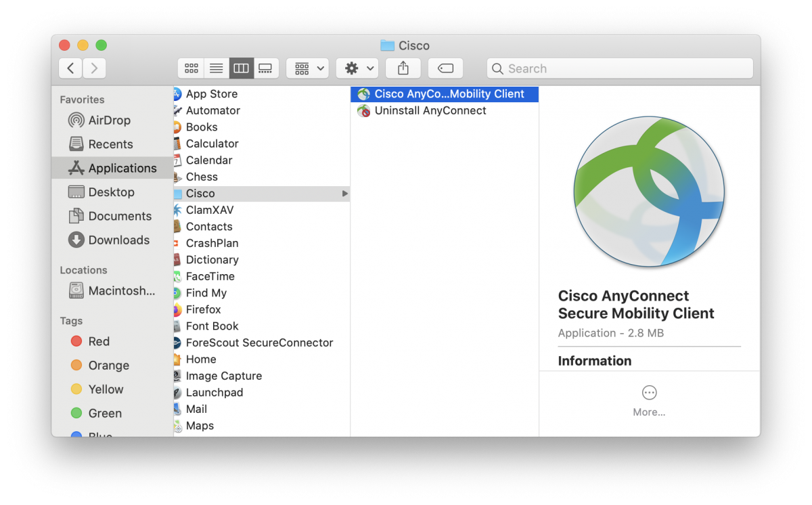Select Image Capture in the applications list
This screenshot has height=505, width=812.
pyautogui.click(x=262, y=376)
